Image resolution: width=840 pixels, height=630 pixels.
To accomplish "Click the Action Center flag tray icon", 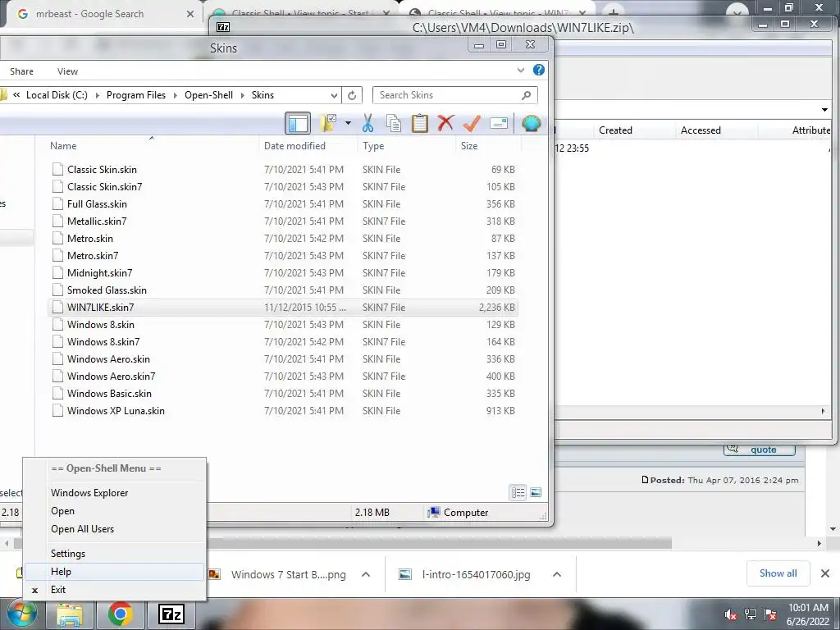I will (770, 614).
